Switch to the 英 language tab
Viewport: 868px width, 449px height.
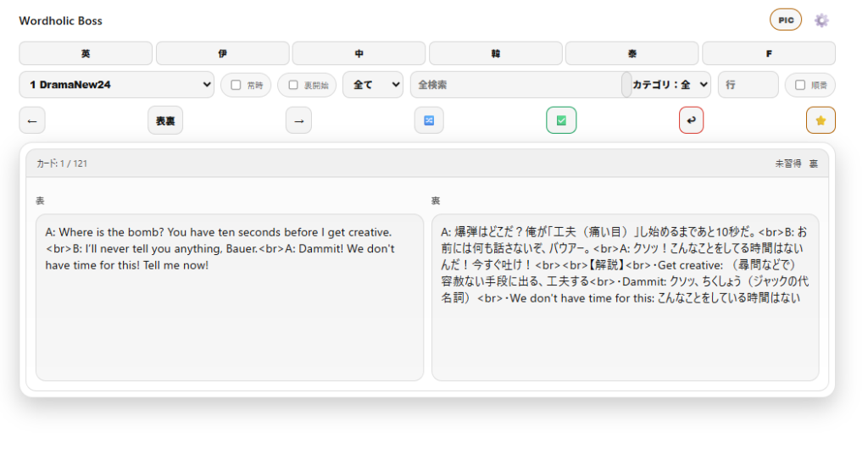[86, 53]
